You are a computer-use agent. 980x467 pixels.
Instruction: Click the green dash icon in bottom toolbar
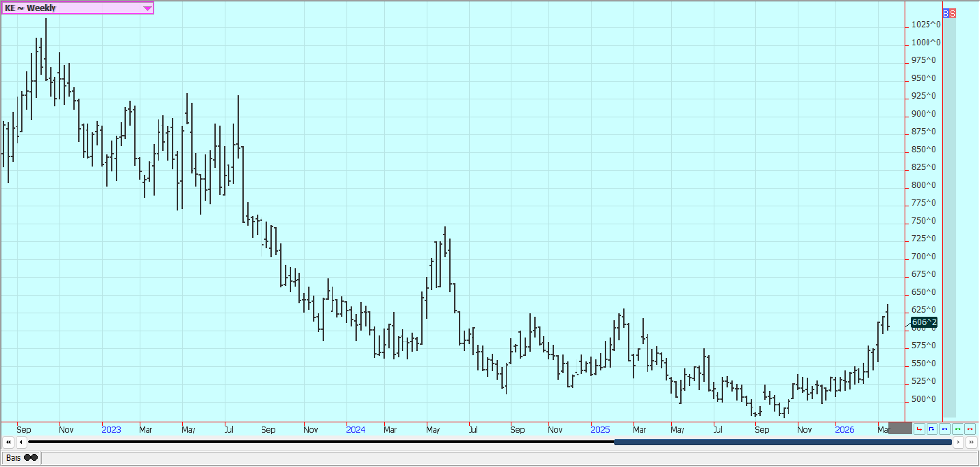[958, 428]
